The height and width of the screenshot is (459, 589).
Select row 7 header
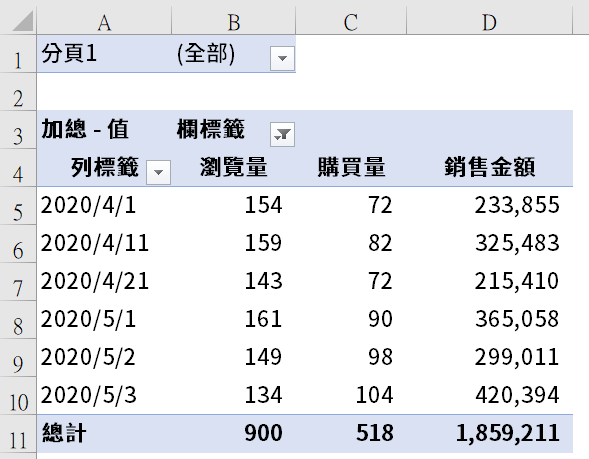[18, 282]
